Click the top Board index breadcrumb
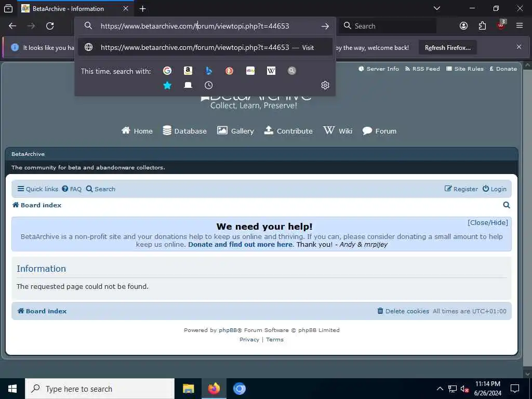This screenshot has width=532, height=399. 37,205
